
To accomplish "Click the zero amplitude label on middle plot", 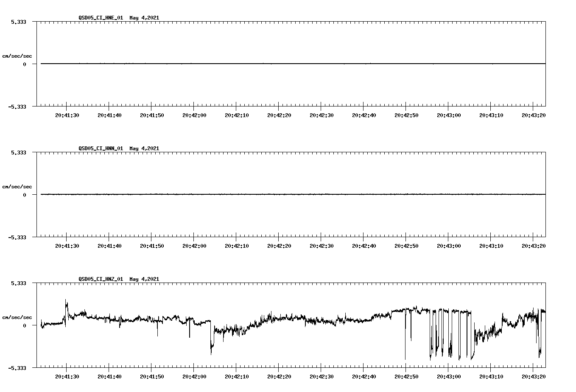I will pyautogui.click(x=24, y=195).
